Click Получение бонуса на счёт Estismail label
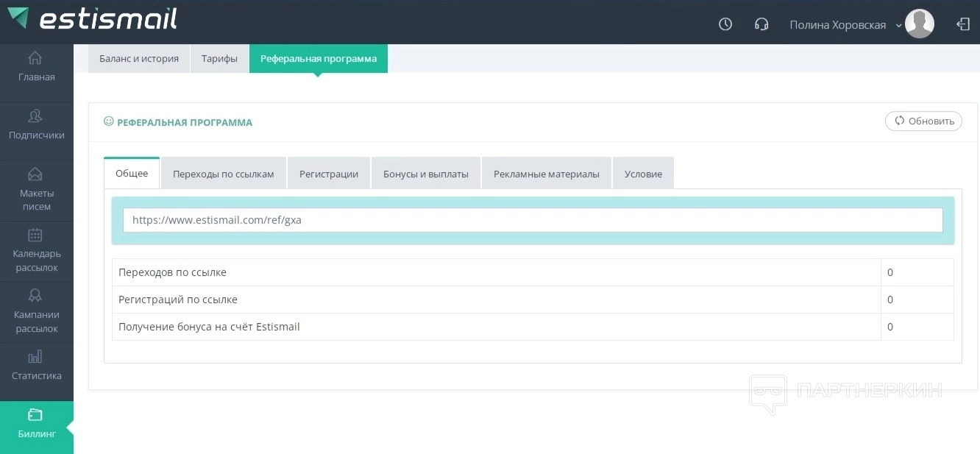Viewport: 980px width, 454px height. point(209,327)
